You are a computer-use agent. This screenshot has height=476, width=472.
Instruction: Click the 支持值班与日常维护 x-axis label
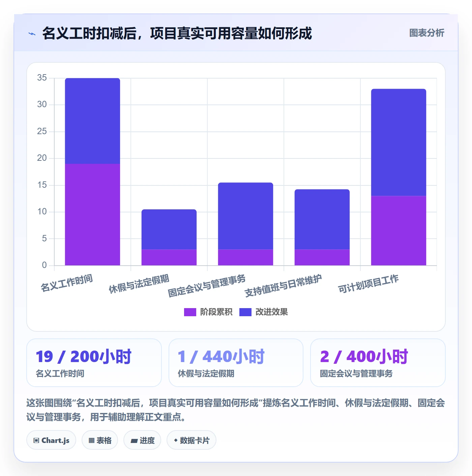click(283, 286)
